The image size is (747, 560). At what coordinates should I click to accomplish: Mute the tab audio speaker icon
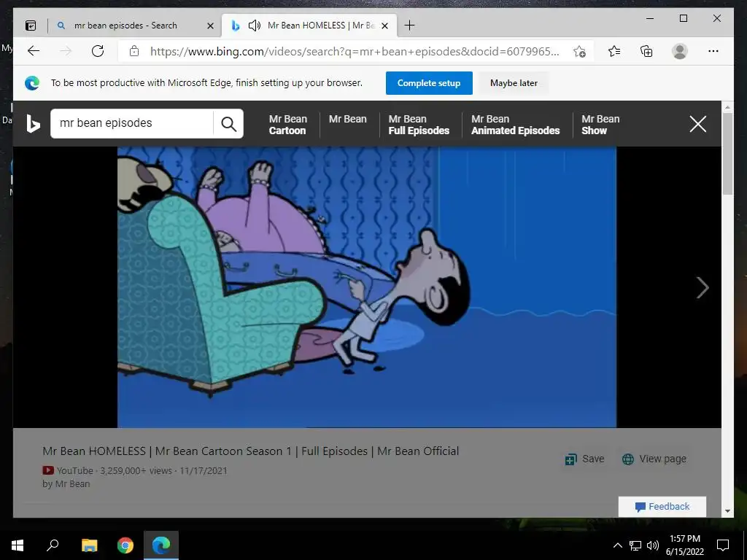point(255,26)
